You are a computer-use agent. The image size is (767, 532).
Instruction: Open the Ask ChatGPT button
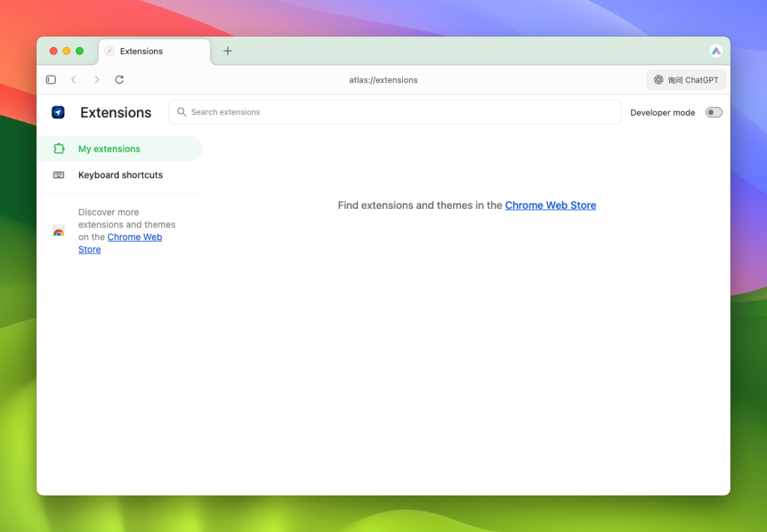[686, 80]
